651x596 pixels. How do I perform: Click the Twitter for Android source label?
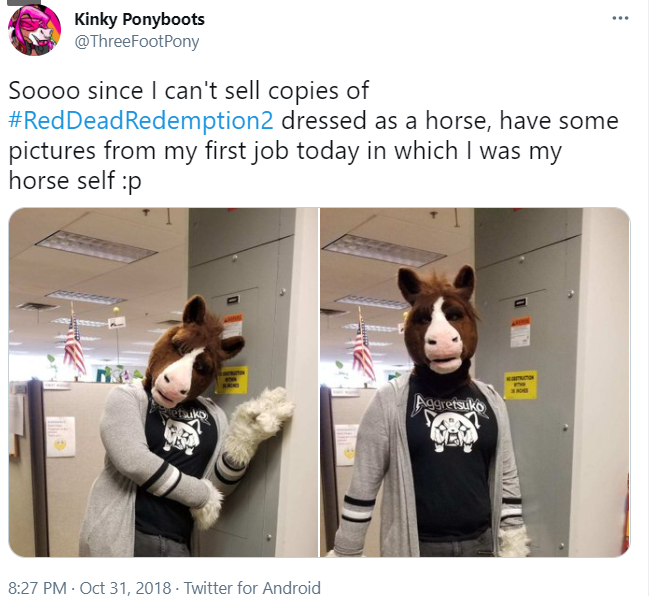252,588
